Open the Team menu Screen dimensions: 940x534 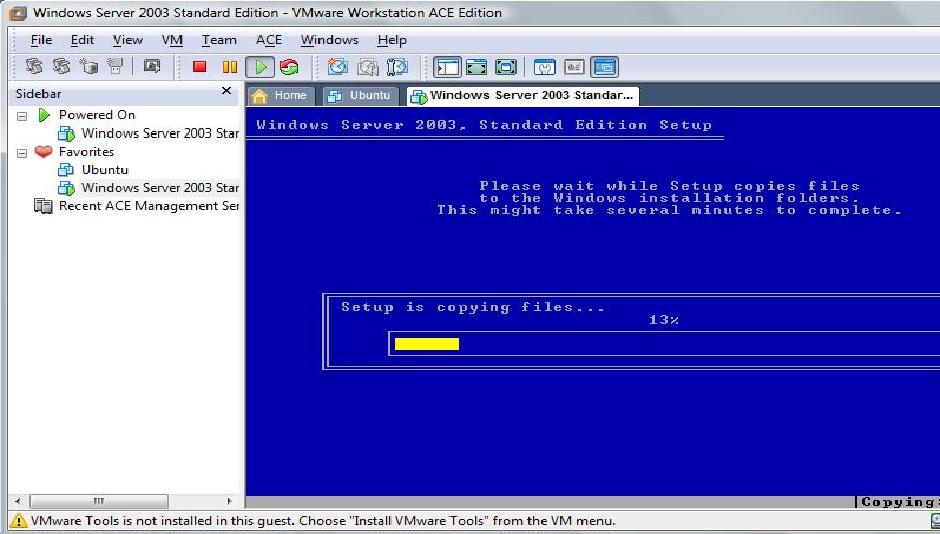pyautogui.click(x=219, y=40)
